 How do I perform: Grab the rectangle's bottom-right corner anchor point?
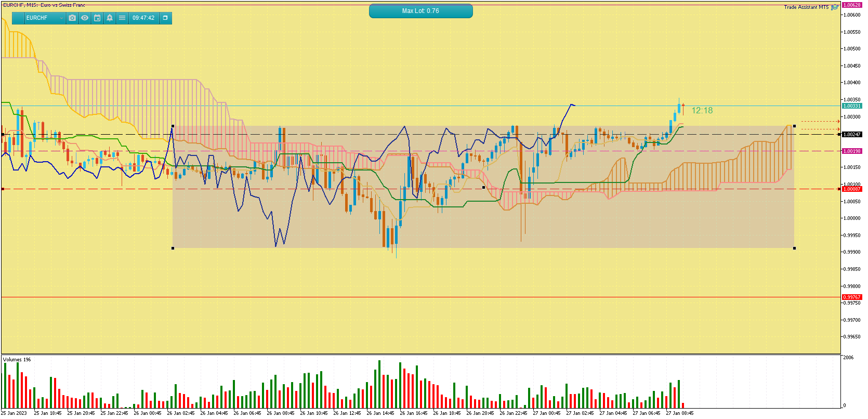point(794,248)
